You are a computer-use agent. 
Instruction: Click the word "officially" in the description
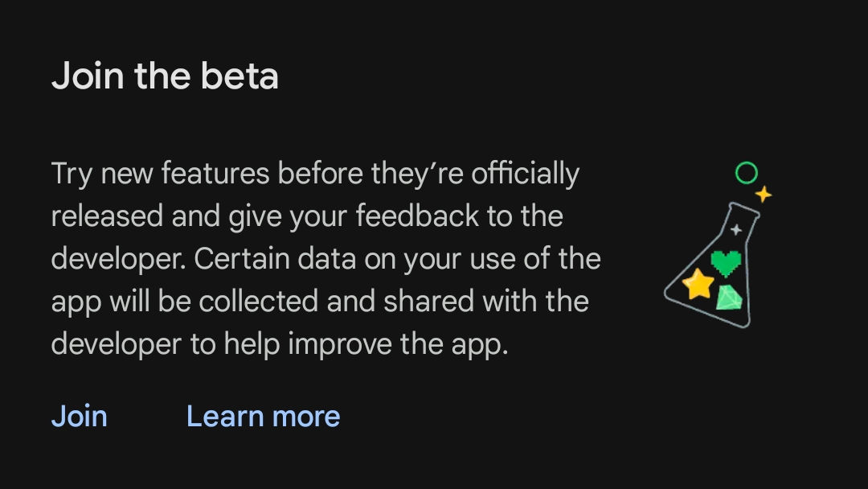[x=526, y=174]
